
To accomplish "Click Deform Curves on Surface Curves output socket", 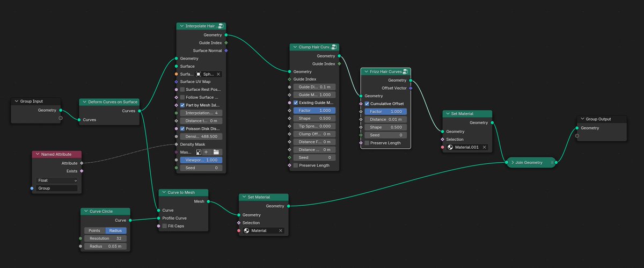I will (x=140, y=111).
